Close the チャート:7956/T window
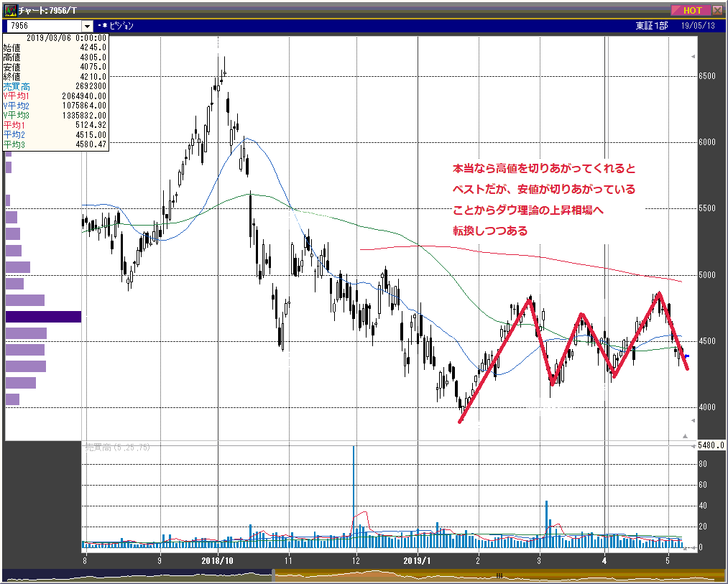The height and width of the screenshot is (584, 728). 717,10
